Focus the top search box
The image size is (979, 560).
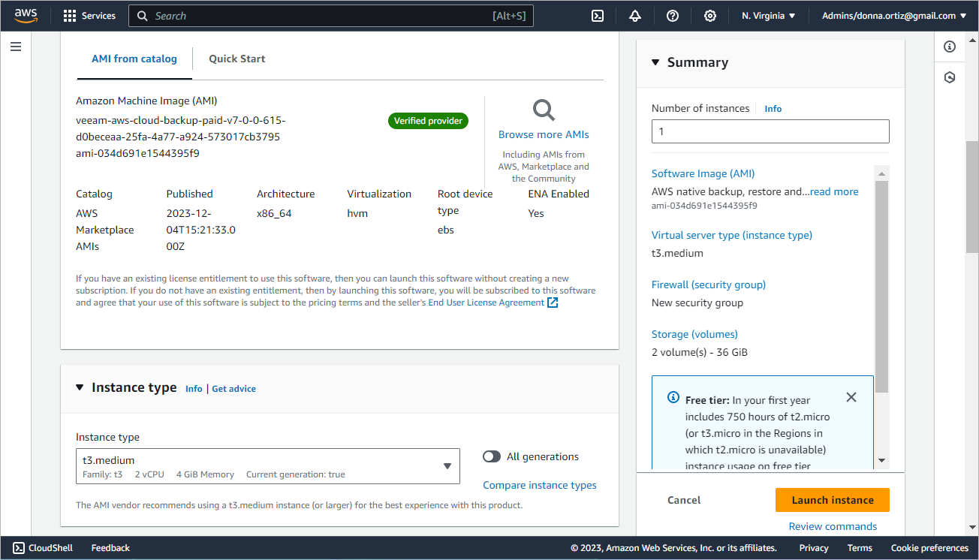(x=331, y=16)
